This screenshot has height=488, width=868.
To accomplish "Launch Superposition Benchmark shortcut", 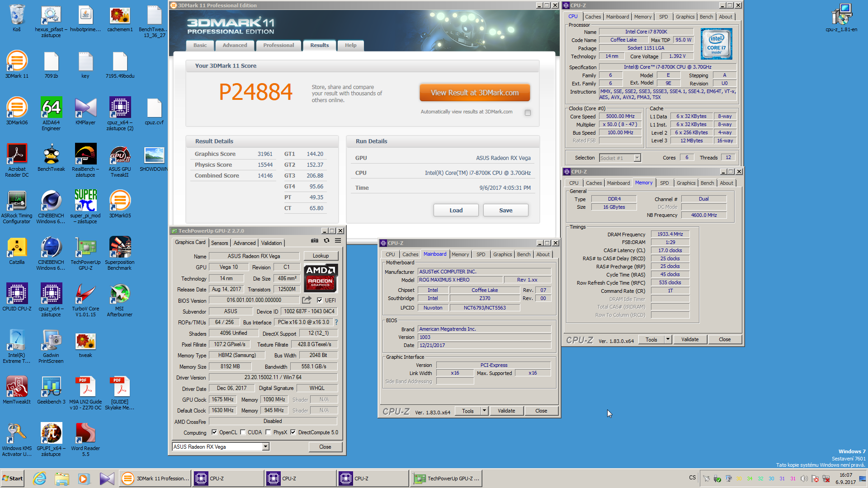I will (x=120, y=253).
